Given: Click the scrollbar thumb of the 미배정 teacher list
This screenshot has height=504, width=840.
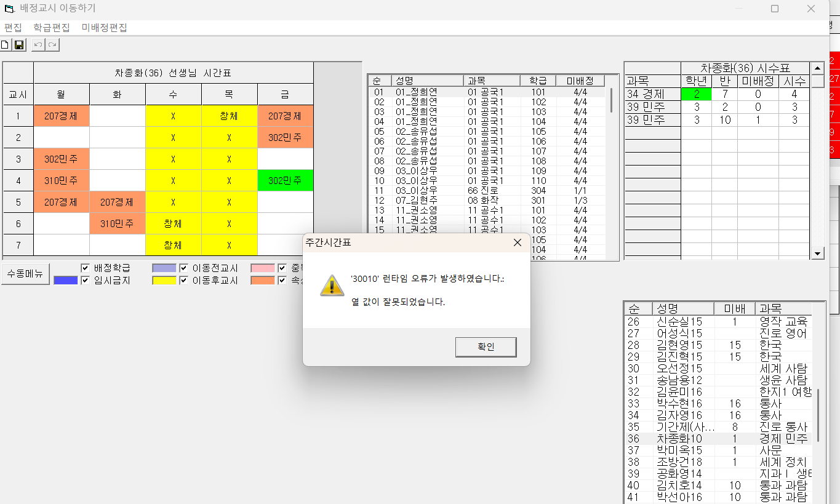Looking at the screenshot, I should pyautogui.click(x=611, y=100).
